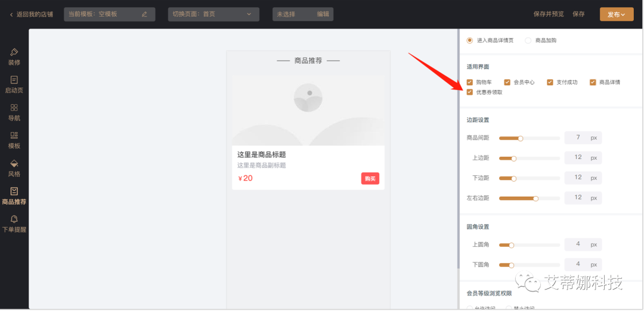This screenshot has width=644, height=311.
Task: Uncheck the 优惠券领取 checkbox
Action: (470, 92)
